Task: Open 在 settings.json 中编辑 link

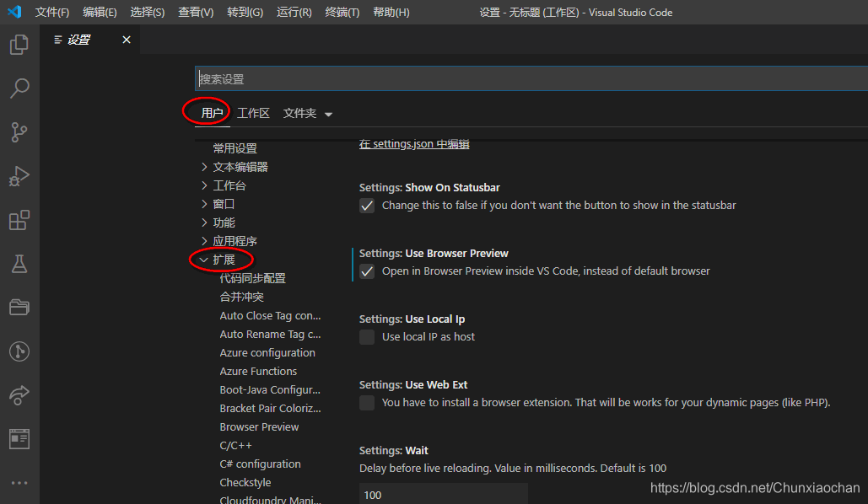Action: (414, 144)
